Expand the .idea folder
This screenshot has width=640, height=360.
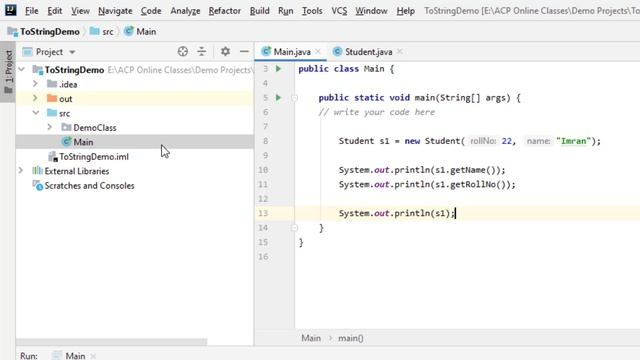(x=35, y=84)
